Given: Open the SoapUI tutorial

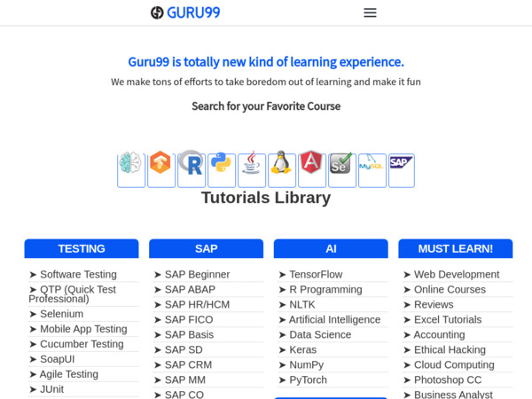Looking at the screenshot, I should [x=58, y=359].
